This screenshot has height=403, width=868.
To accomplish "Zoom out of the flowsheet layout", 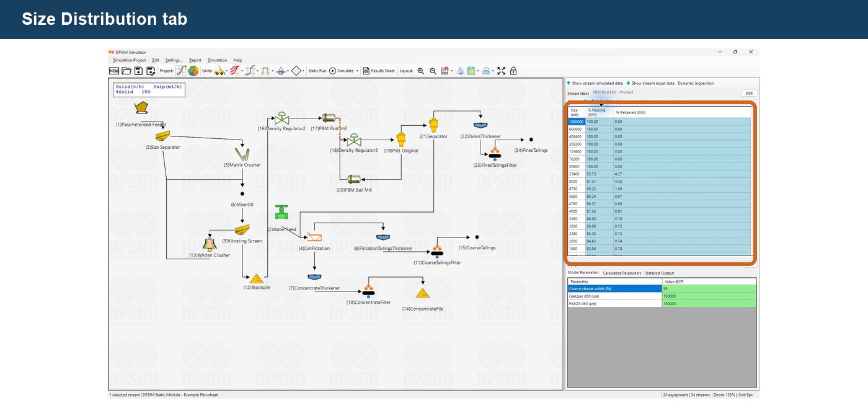I will (433, 71).
